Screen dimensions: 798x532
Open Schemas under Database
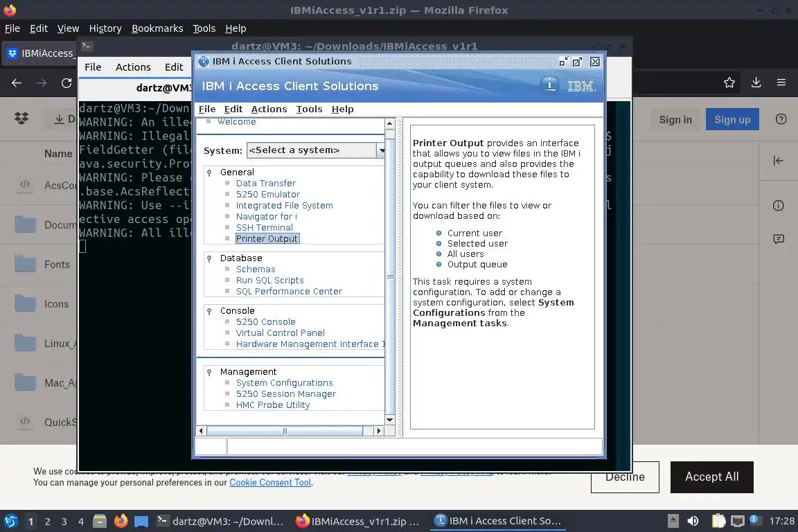256,269
